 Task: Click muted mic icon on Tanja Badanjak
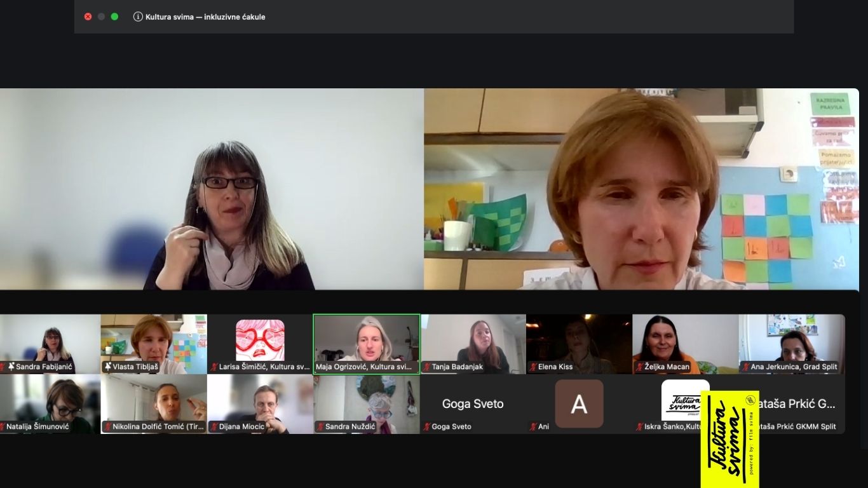point(427,367)
